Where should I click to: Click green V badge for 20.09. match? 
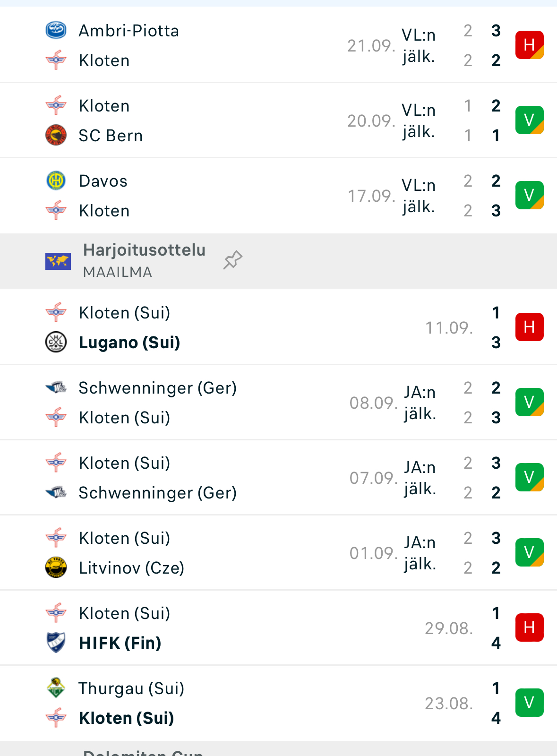click(529, 120)
